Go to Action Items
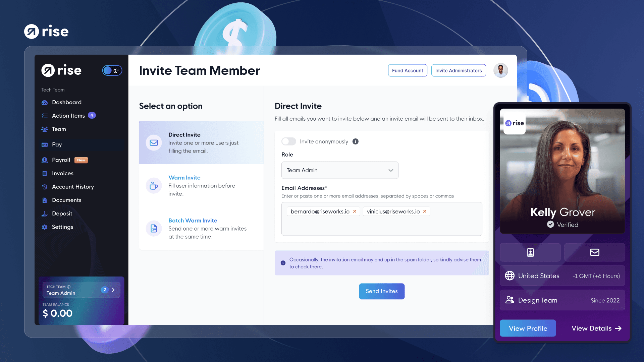Viewport: 644px width, 362px height. click(x=68, y=116)
